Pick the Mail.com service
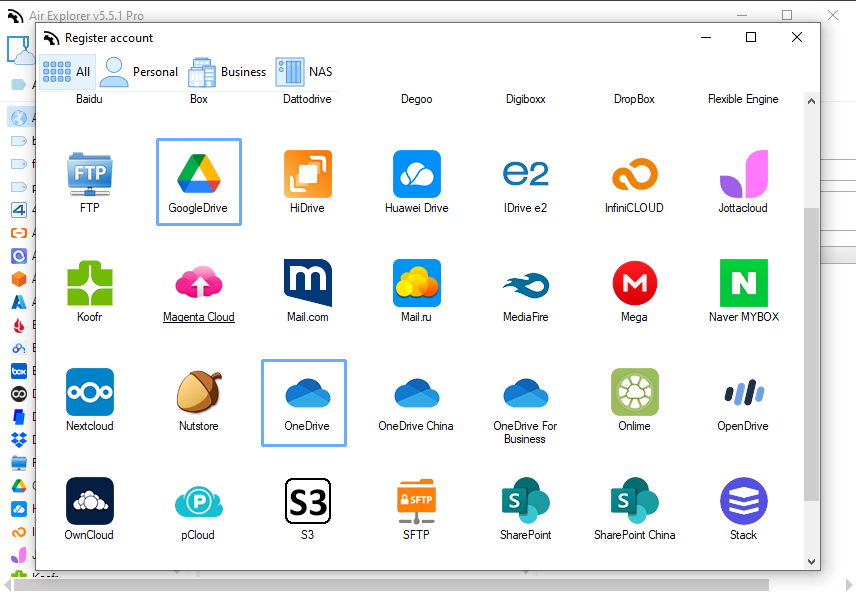856x592 pixels. tap(308, 283)
